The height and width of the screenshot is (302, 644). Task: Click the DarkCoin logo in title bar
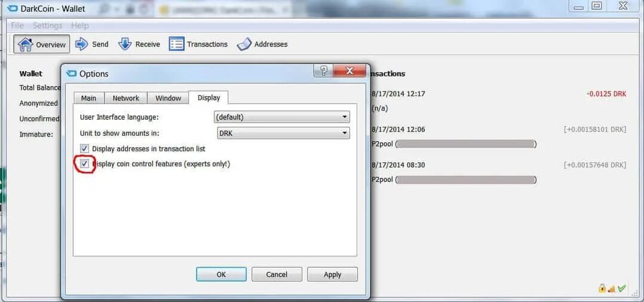point(13,8)
